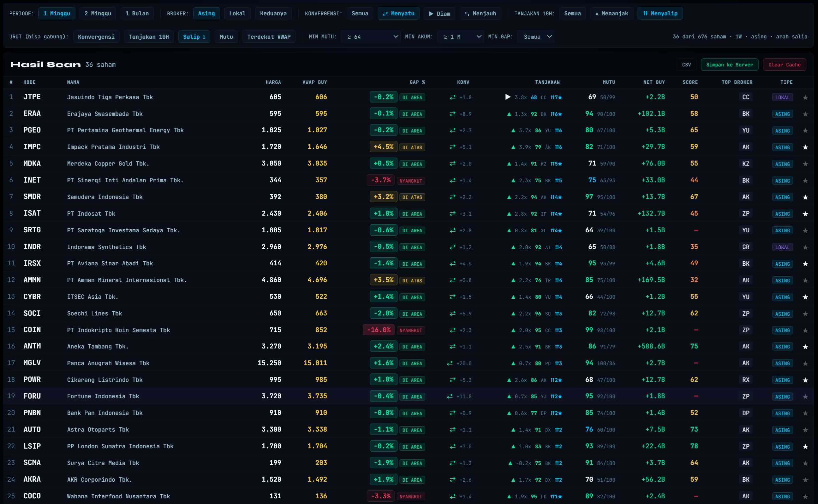The height and width of the screenshot is (504, 818).
Task: Click the -16.0% gap on COIN row
Action: 379,330
